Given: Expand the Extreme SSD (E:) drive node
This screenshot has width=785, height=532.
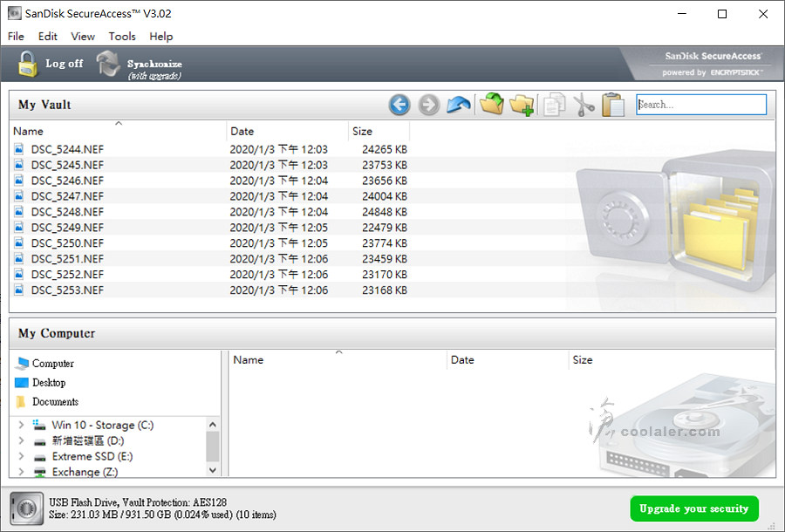Looking at the screenshot, I should tap(20, 457).
